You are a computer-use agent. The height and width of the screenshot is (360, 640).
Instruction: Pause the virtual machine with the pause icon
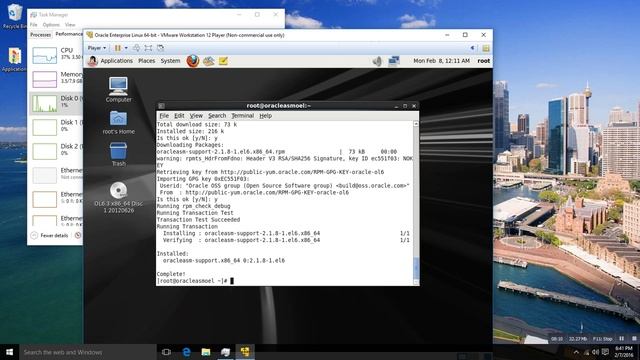(118, 48)
